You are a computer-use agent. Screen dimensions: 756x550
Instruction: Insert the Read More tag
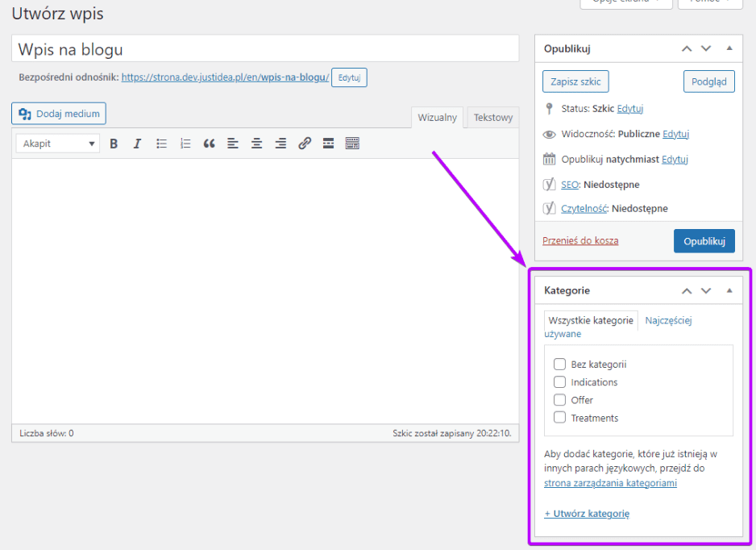[x=328, y=144]
